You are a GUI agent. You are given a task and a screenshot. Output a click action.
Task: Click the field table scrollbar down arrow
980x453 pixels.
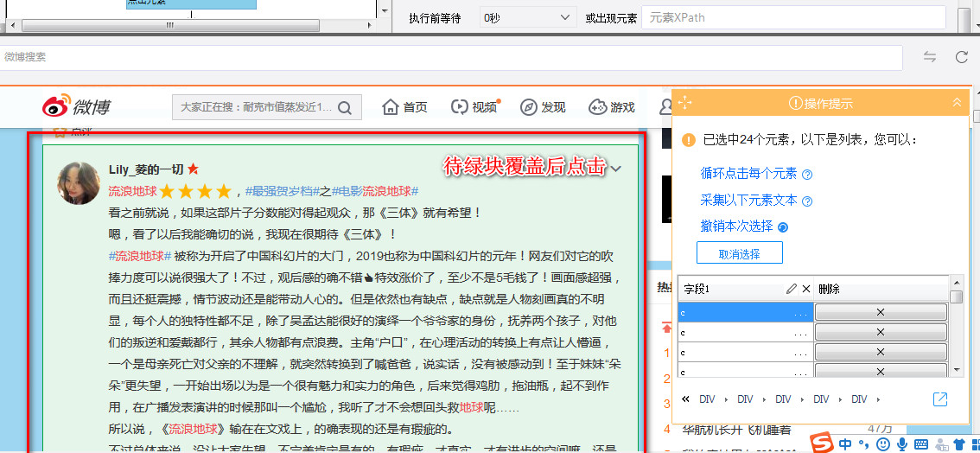[x=956, y=370]
